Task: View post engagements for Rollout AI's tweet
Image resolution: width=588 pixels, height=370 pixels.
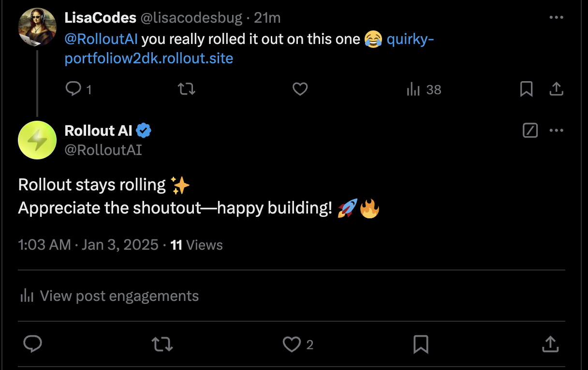Action: [109, 296]
